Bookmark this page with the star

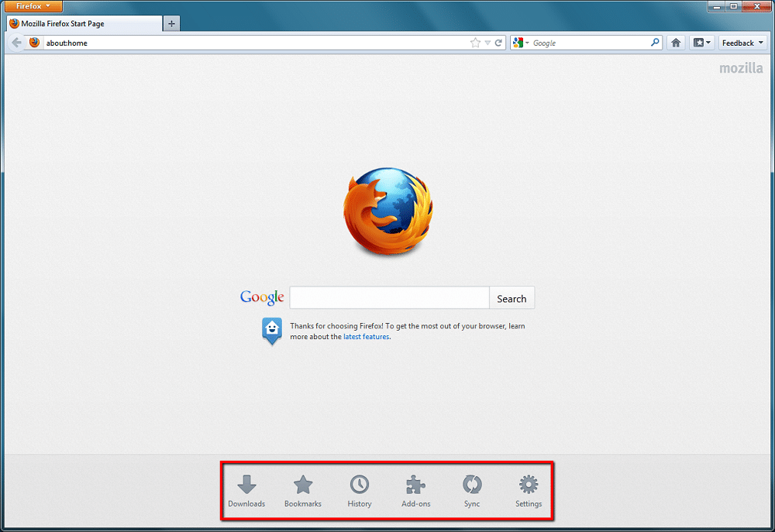click(x=475, y=43)
